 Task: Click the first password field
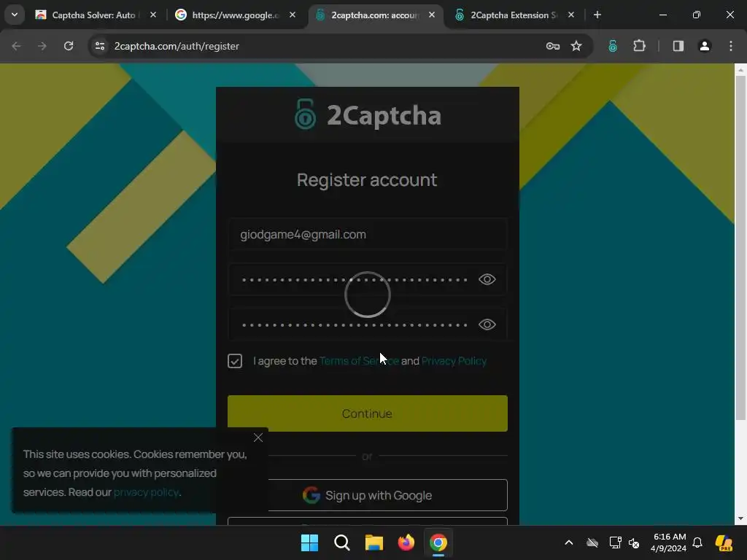pyautogui.click(x=368, y=279)
